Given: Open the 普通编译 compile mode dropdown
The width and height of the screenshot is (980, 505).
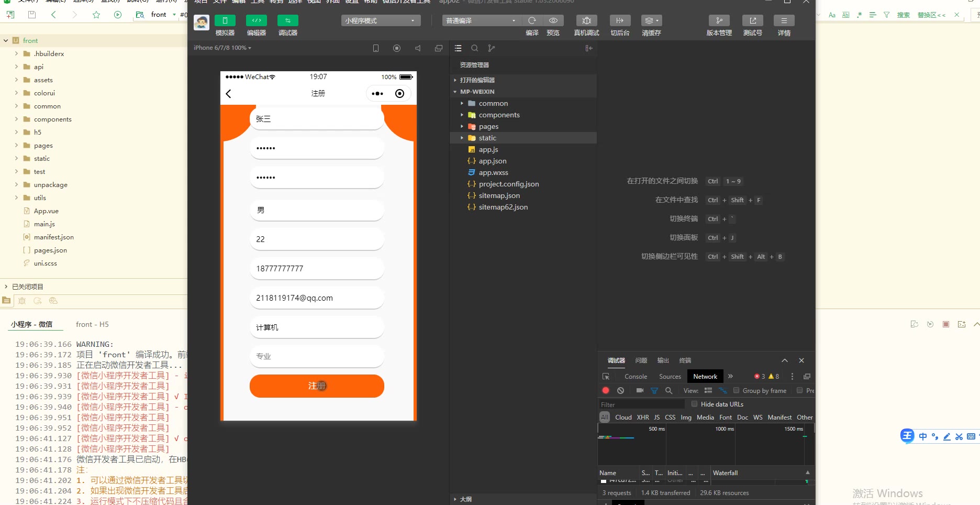Looking at the screenshot, I should [482, 20].
